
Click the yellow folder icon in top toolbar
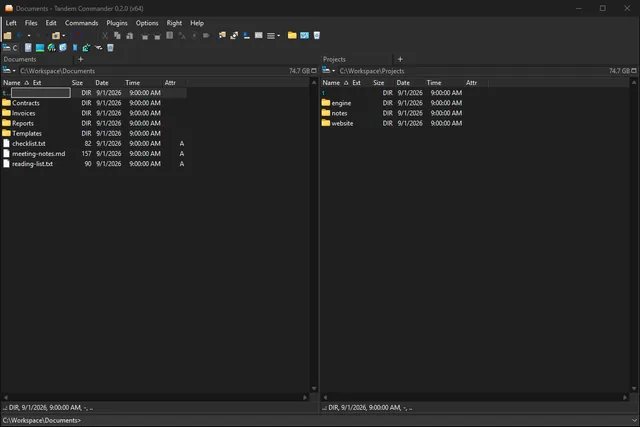(292, 36)
